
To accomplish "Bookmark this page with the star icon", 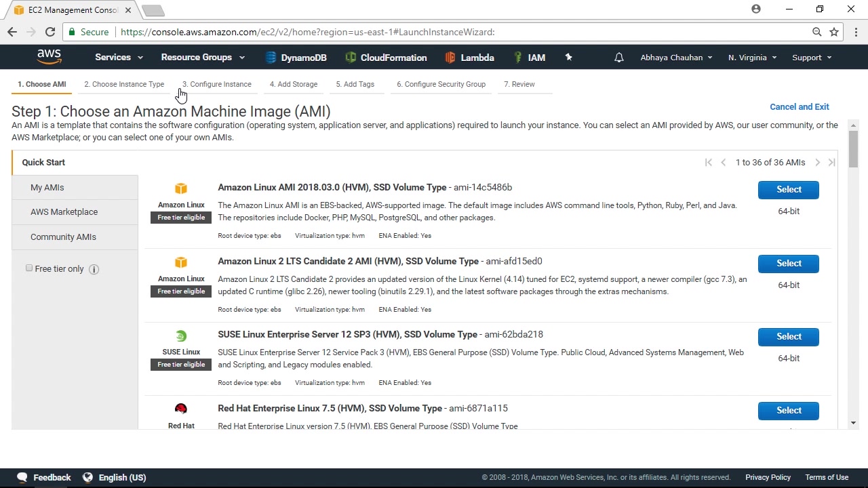I will [834, 32].
